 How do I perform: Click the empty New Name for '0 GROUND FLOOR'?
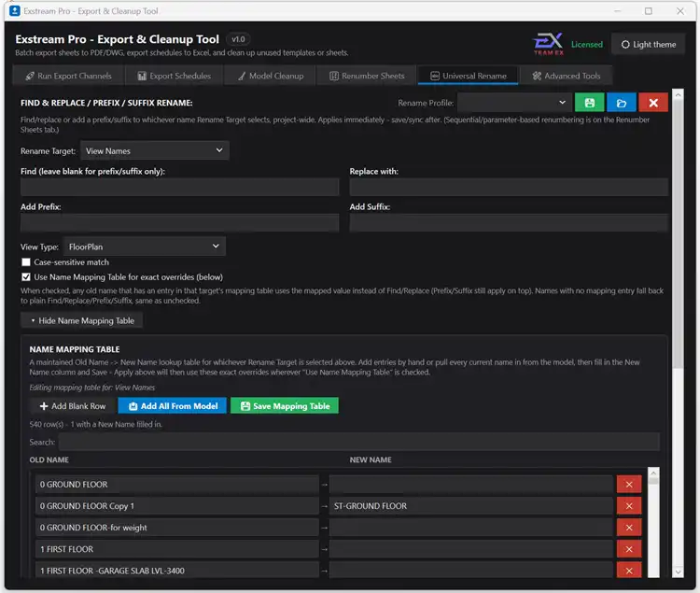click(471, 485)
